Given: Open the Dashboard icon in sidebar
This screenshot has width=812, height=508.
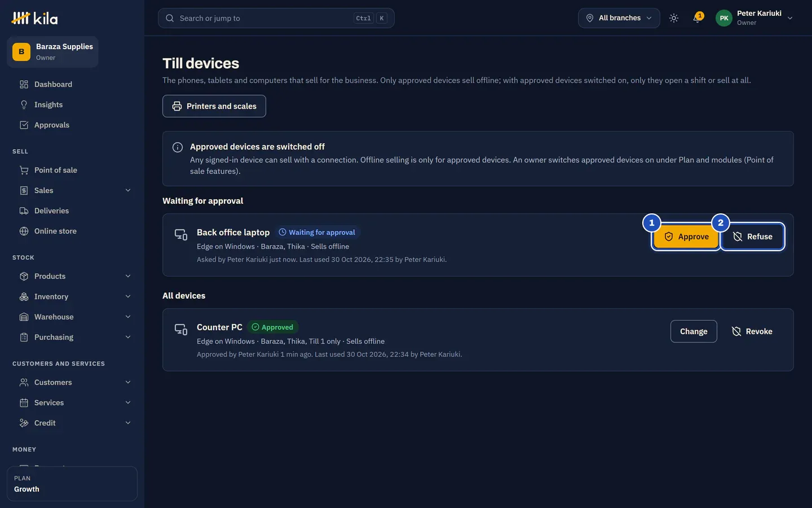Looking at the screenshot, I should (24, 84).
